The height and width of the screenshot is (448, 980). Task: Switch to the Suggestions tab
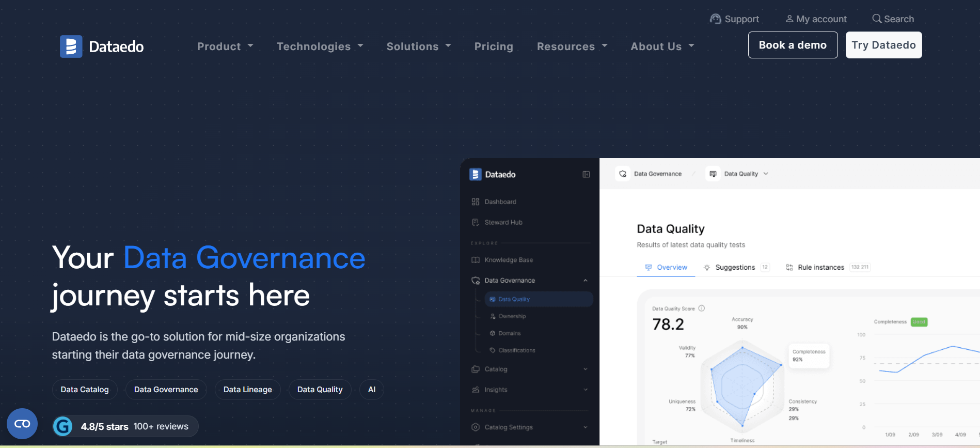(736, 267)
